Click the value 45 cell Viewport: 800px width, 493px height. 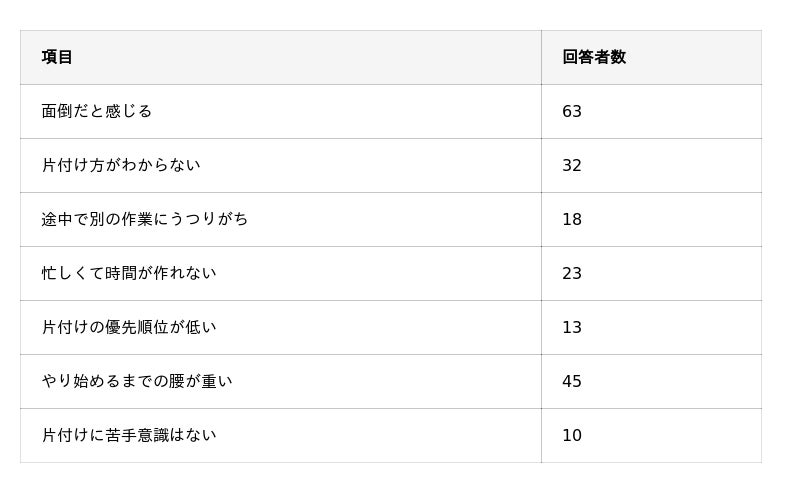[x=572, y=381]
